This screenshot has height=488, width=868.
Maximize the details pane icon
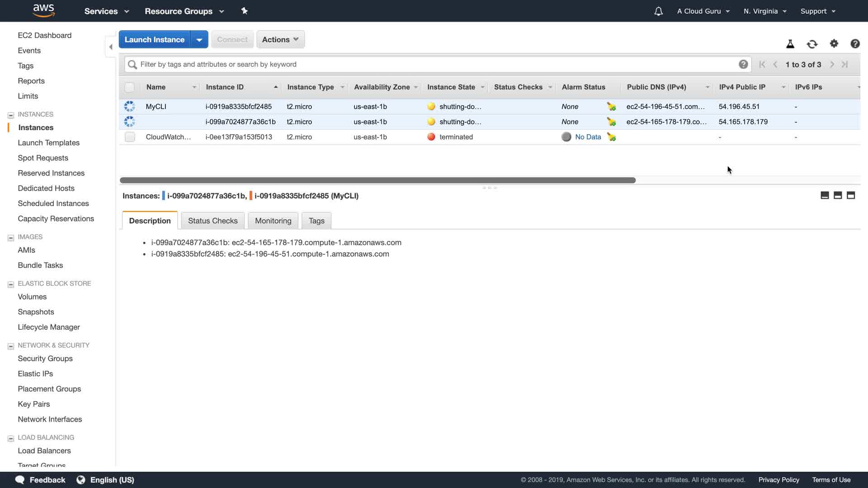[850, 195]
